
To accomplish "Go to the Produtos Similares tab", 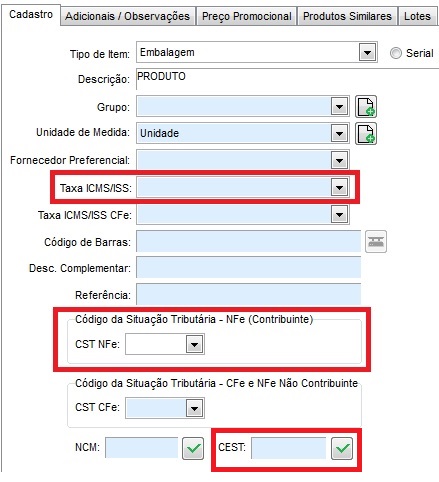I will click(347, 16).
